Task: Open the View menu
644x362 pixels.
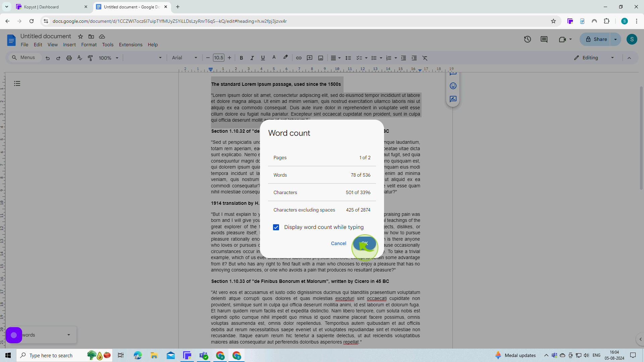Action: coord(53,45)
